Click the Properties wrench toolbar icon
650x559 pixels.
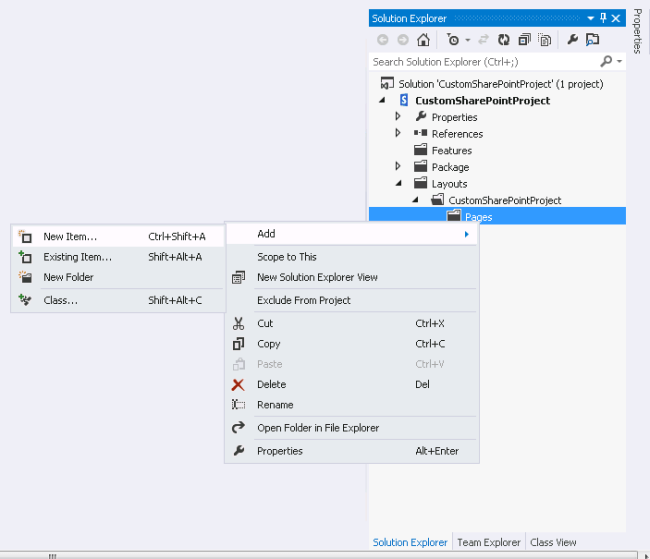[x=572, y=40]
